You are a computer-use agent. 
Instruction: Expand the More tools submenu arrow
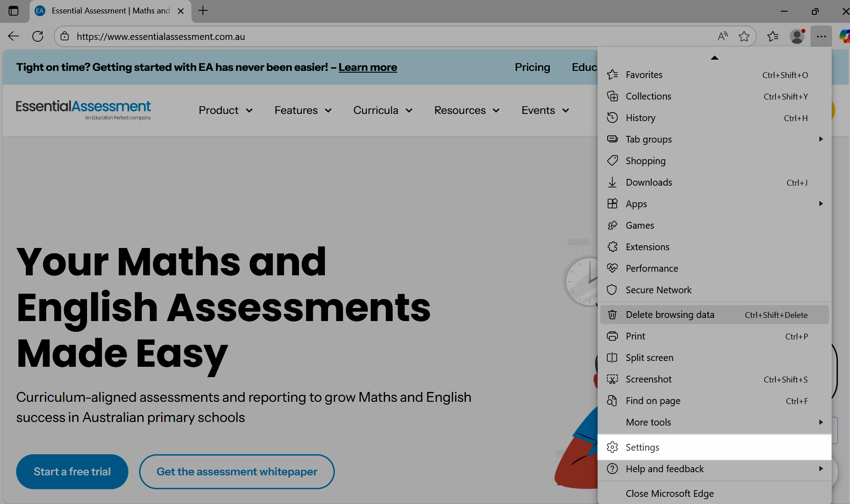(x=821, y=422)
